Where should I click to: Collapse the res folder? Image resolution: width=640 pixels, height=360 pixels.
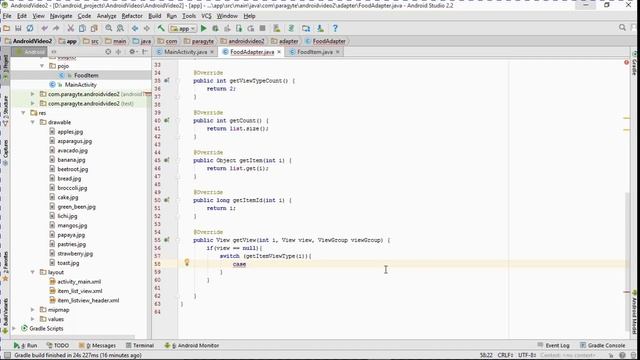pos(23,113)
